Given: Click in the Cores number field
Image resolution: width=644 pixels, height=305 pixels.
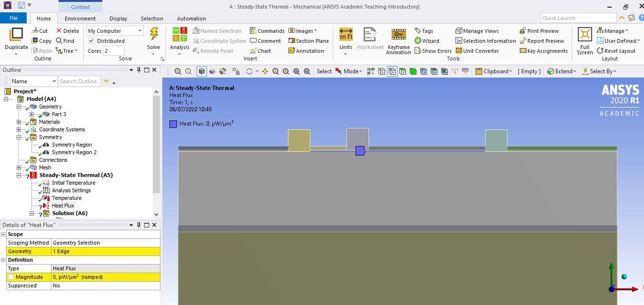Looking at the screenshot, I should 114,51.
